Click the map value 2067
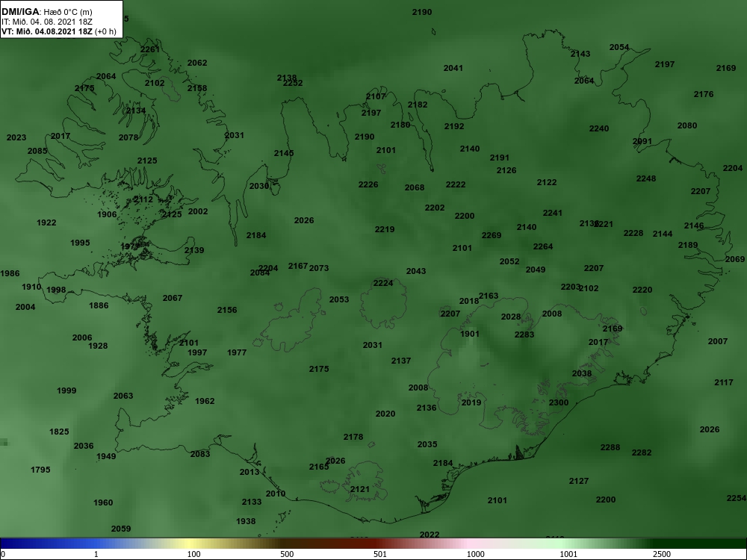 (173, 298)
